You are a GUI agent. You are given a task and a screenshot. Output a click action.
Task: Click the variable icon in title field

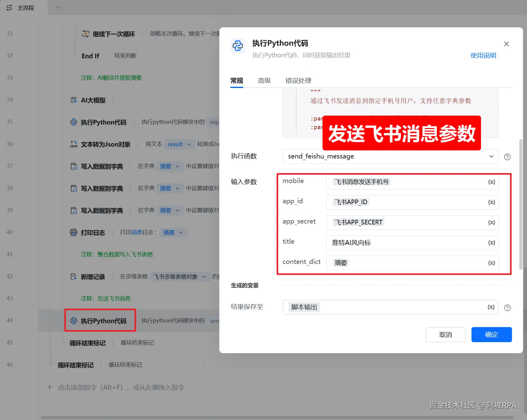[x=491, y=243]
